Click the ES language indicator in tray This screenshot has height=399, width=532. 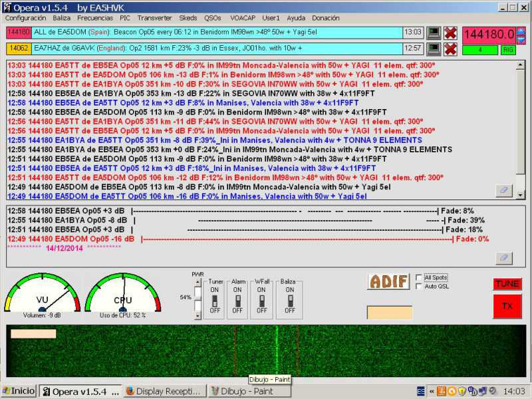pos(421,391)
